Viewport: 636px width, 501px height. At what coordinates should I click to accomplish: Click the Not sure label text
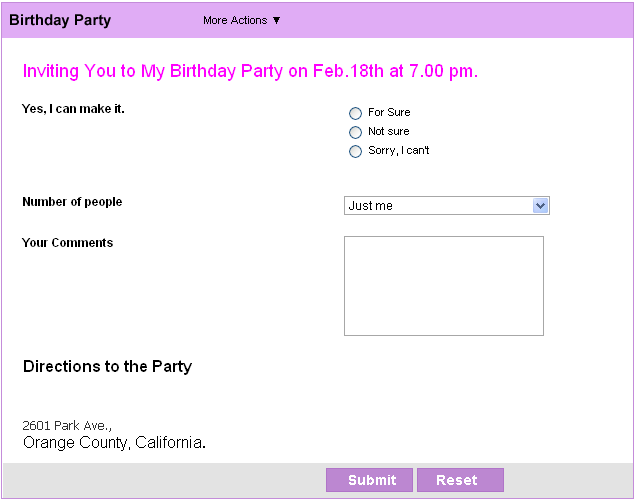[388, 132]
